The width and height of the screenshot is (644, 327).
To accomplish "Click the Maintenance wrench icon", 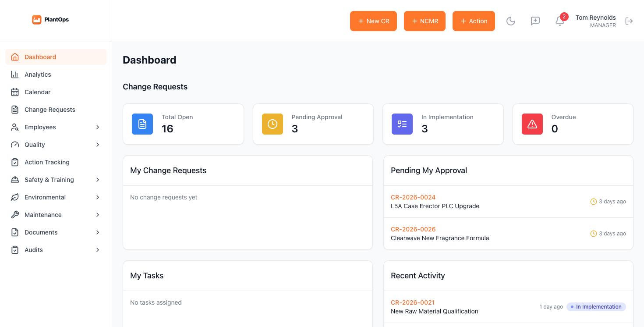I will click(15, 215).
